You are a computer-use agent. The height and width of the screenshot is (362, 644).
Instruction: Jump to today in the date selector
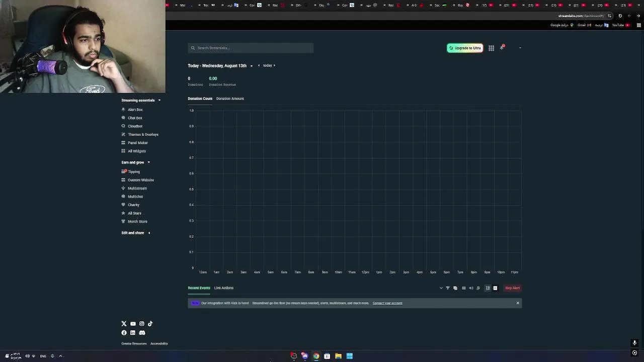[x=267, y=65]
